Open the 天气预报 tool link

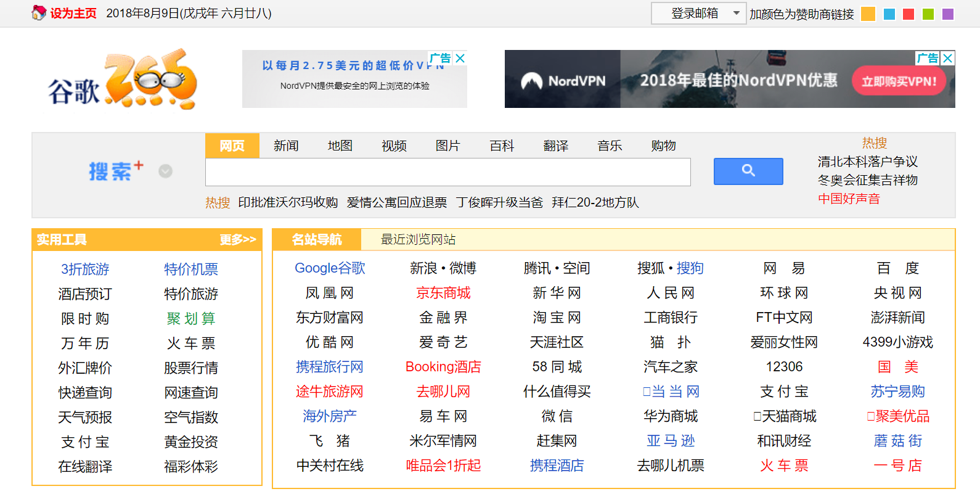click(85, 418)
